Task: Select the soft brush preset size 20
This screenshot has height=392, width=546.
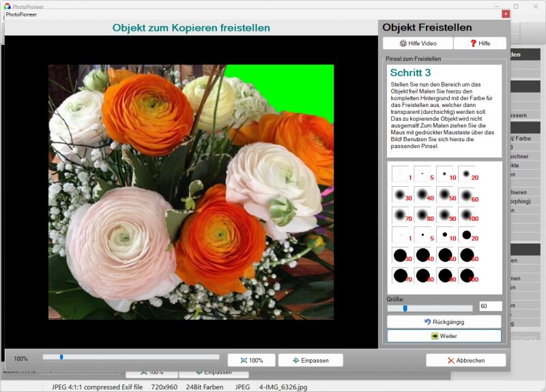Action: (x=468, y=174)
